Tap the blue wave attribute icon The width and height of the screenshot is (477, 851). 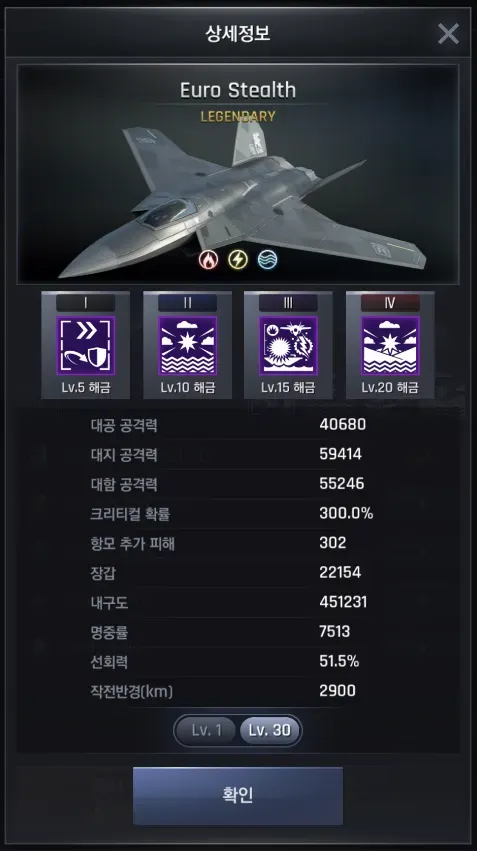point(268,260)
